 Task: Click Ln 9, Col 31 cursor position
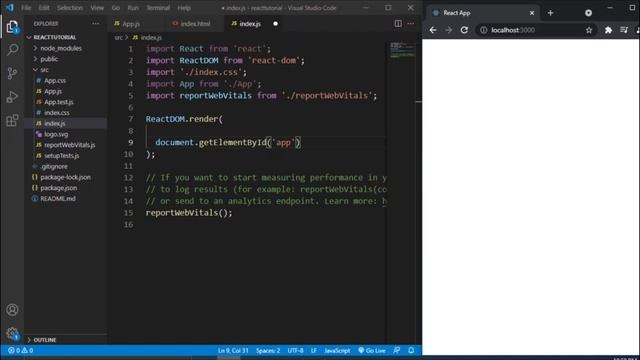click(x=233, y=350)
